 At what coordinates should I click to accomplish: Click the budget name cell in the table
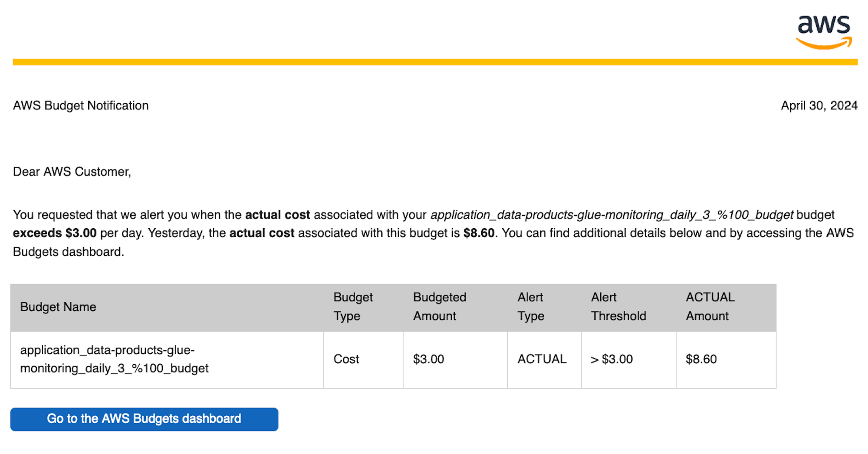coord(114,359)
